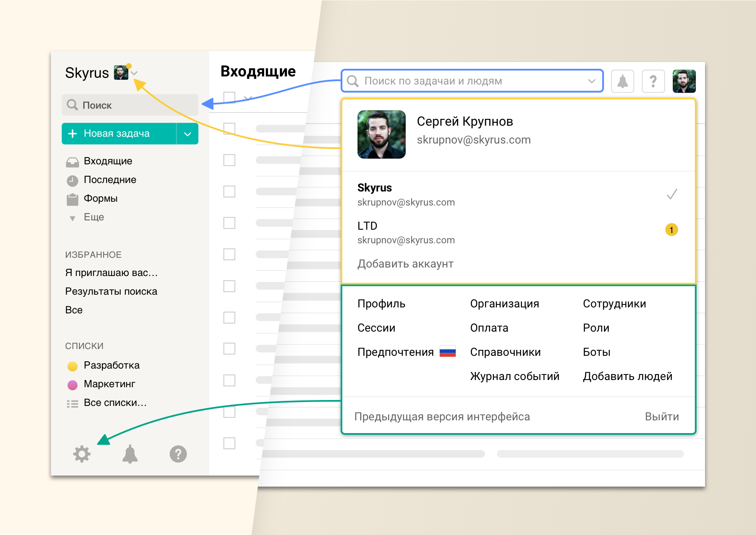Open Сотрудники settings
Image resolution: width=756 pixels, height=535 pixels.
[615, 304]
